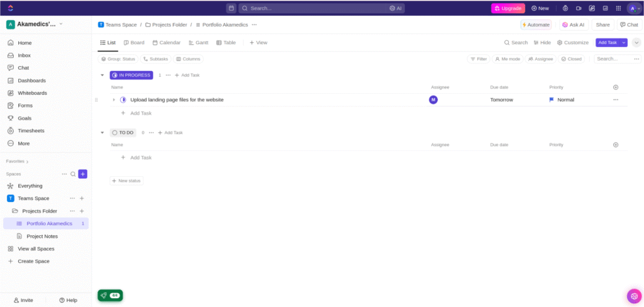Image resolution: width=644 pixels, height=307 pixels.
Task: Open Timesheets in the sidebar
Action: point(31,131)
